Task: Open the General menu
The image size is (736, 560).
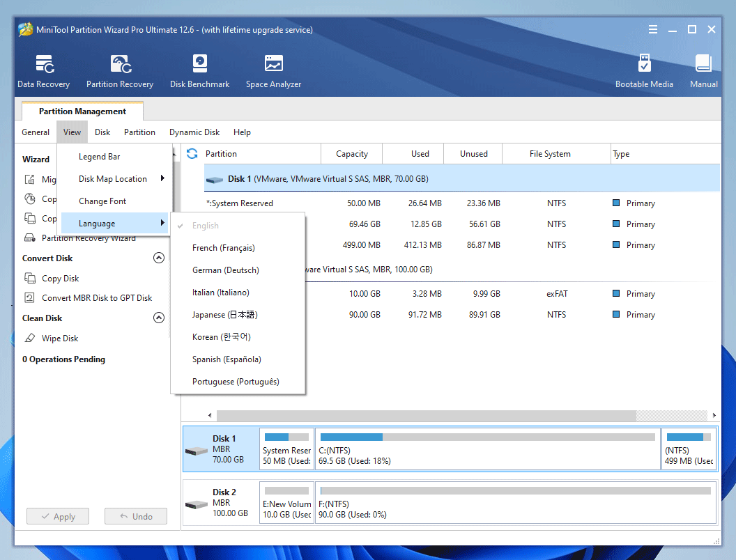Action: click(36, 132)
